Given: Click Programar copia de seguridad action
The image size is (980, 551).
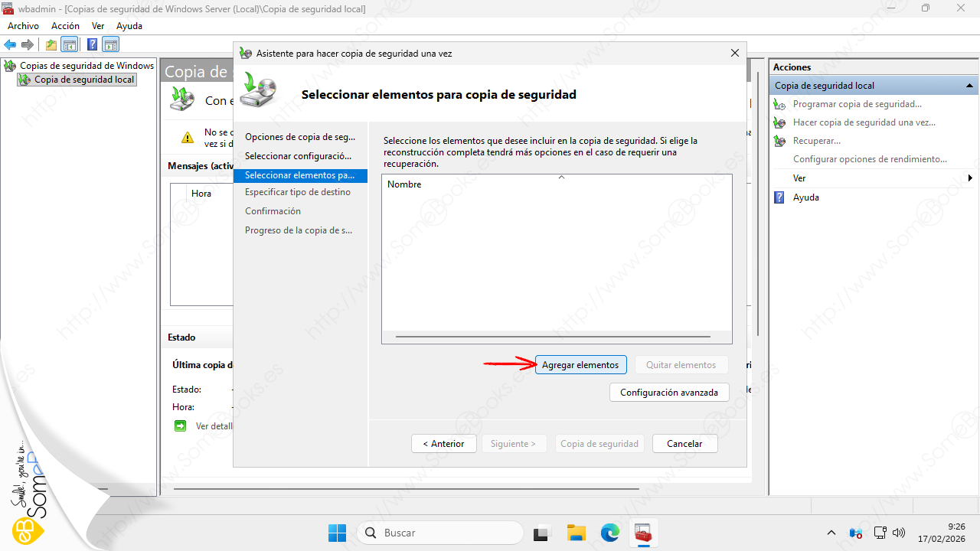Looking at the screenshot, I should click(857, 104).
